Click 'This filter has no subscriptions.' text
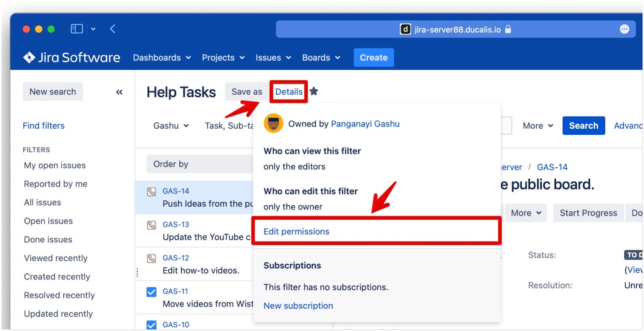 click(x=326, y=287)
